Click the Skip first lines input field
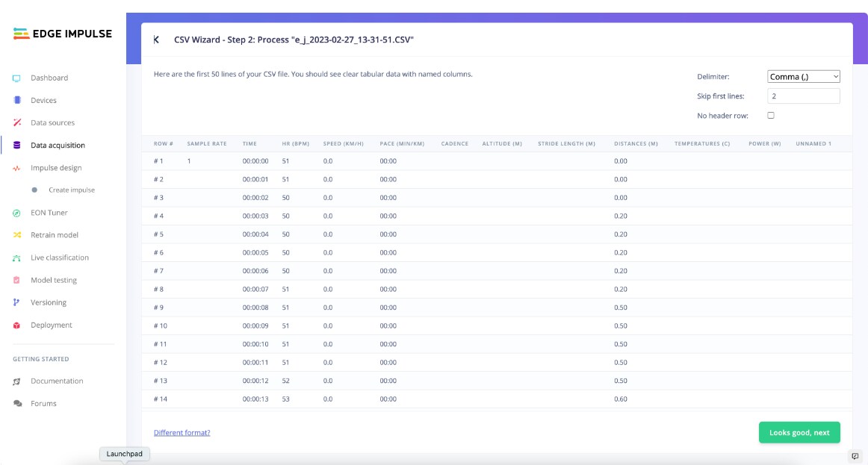 coord(804,96)
